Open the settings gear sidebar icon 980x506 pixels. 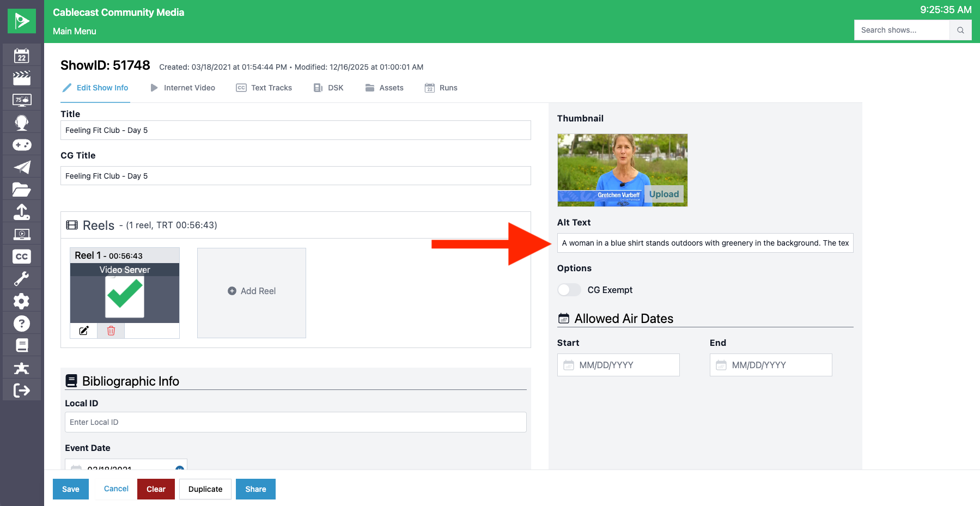(x=22, y=301)
